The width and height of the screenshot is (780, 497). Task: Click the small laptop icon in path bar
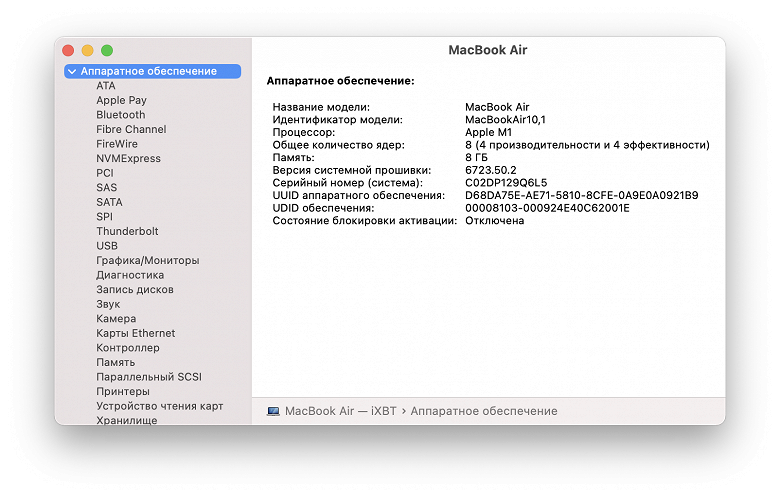coord(273,411)
